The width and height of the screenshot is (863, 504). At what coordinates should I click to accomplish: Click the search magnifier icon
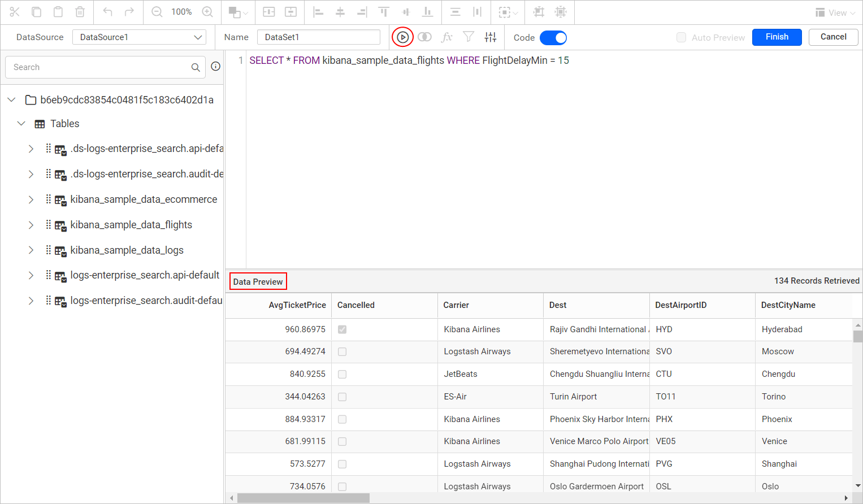pyautogui.click(x=196, y=67)
